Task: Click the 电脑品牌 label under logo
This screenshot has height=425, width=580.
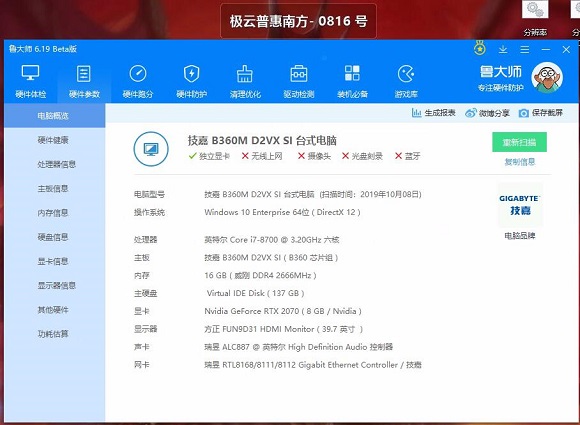Action: coord(520,236)
